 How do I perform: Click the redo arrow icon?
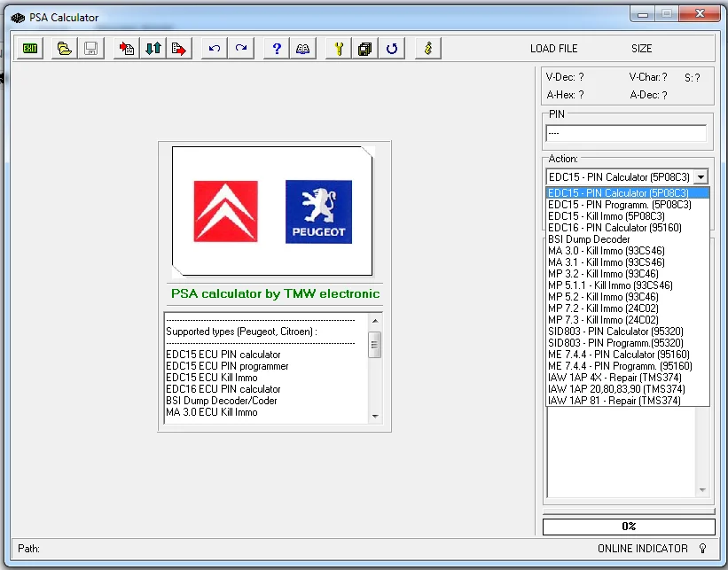(x=241, y=48)
